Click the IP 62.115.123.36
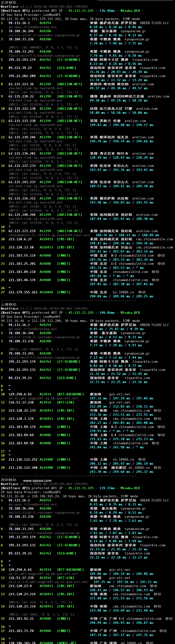The height and width of the screenshot is (644, 175). pyautogui.click(x=21, y=84)
